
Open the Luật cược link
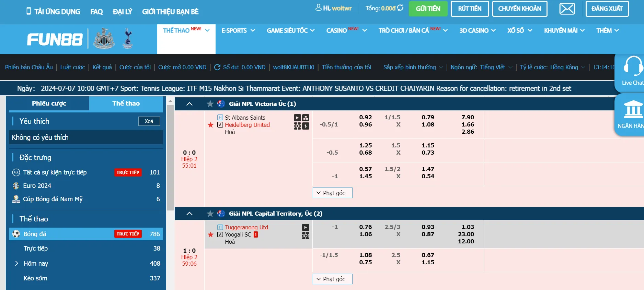coord(72,67)
